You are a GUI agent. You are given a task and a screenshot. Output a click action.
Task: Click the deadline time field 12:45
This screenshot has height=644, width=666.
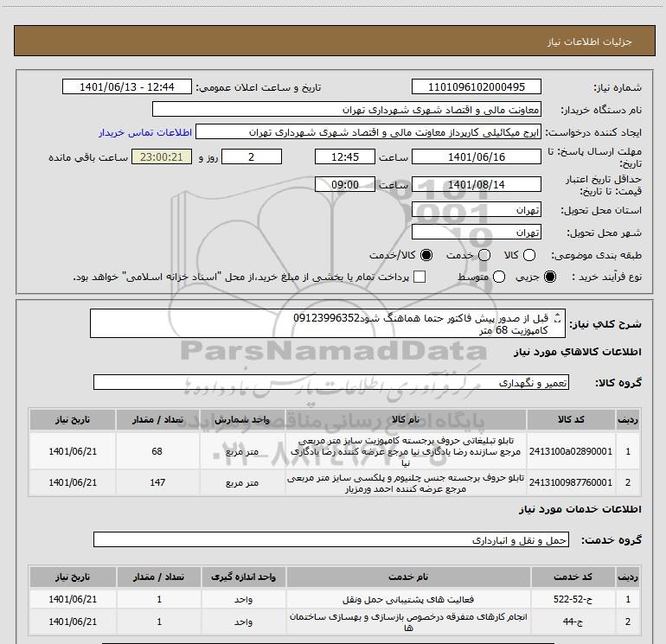(x=345, y=156)
